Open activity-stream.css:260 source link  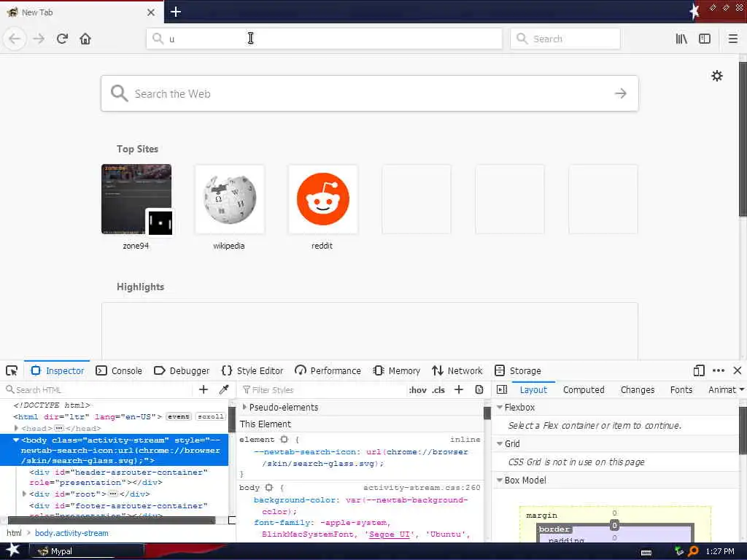click(x=422, y=488)
